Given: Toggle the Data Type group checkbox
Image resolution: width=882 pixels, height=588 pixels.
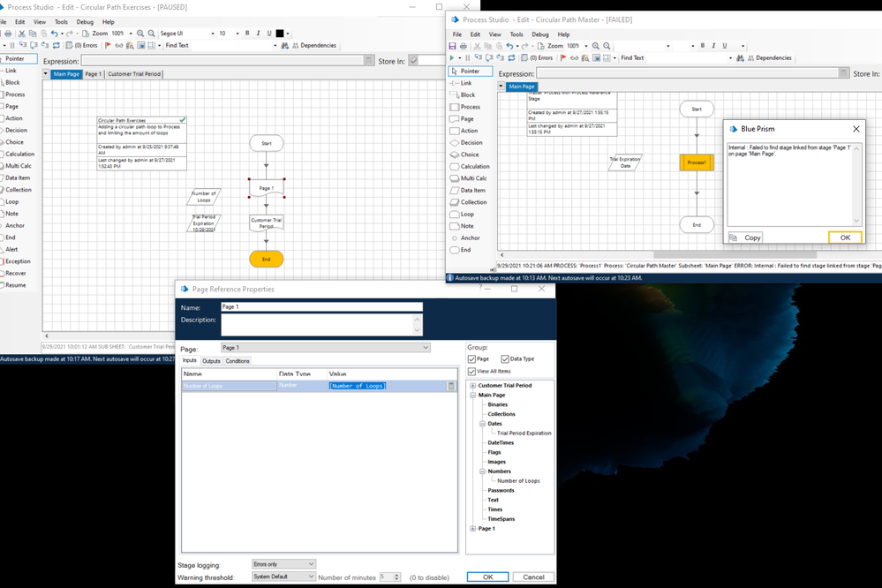Looking at the screenshot, I should coord(504,359).
